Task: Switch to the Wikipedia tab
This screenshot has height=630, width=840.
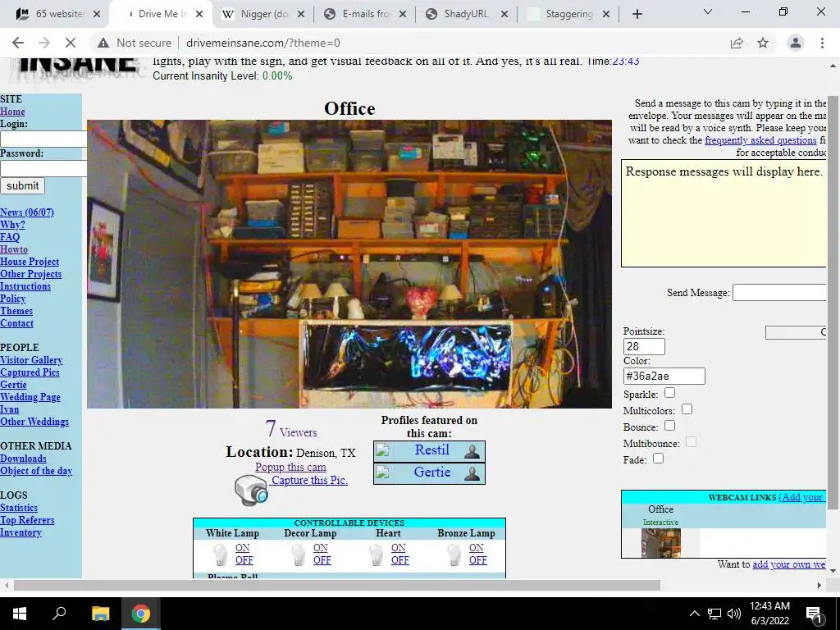Action: (x=263, y=14)
